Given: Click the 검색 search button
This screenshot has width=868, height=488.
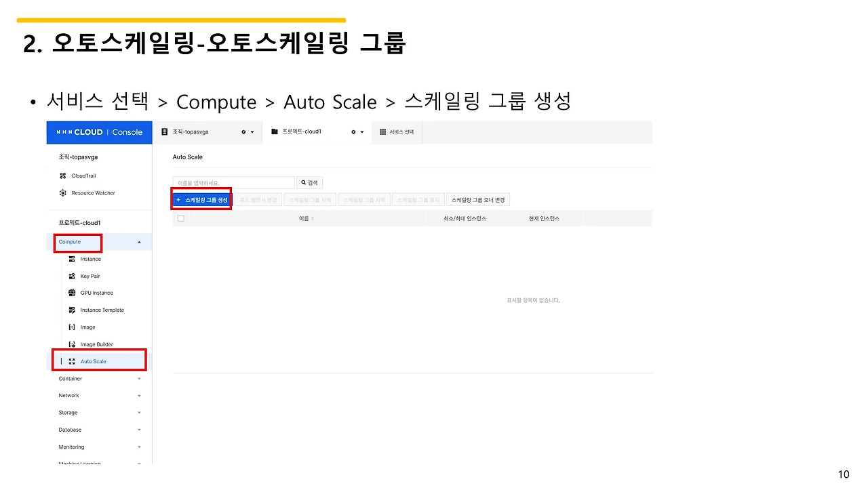Looking at the screenshot, I should [x=309, y=183].
